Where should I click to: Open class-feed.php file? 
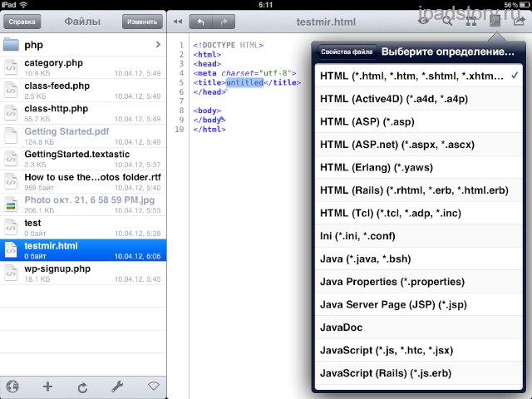pos(83,91)
